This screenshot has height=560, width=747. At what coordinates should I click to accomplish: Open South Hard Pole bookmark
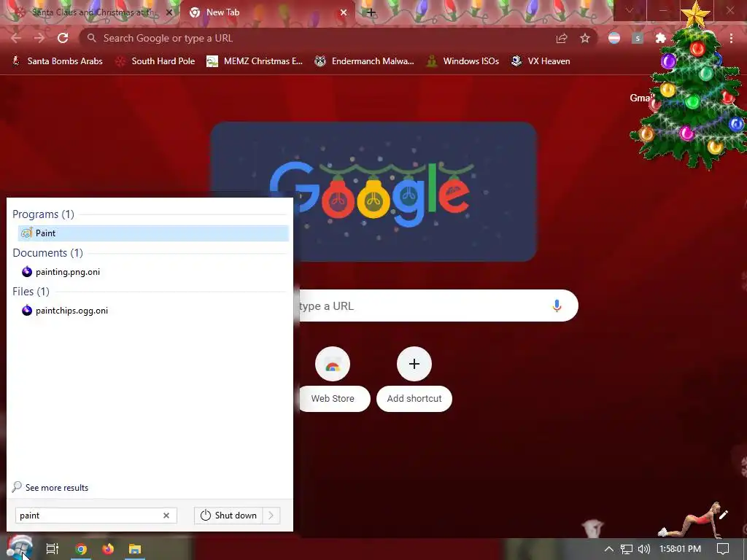pyautogui.click(x=155, y=61)
